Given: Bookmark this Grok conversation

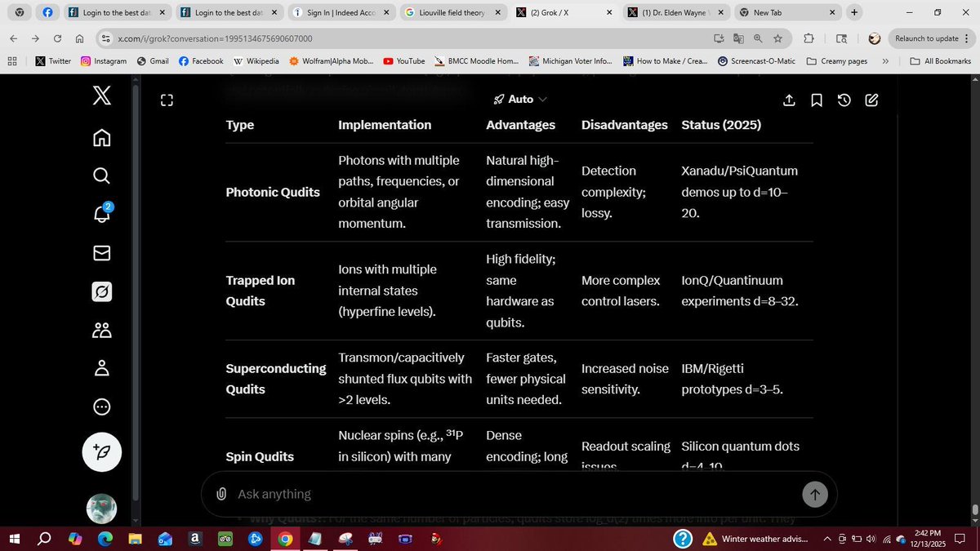Looking at the screenshot, I should point(817,100).
